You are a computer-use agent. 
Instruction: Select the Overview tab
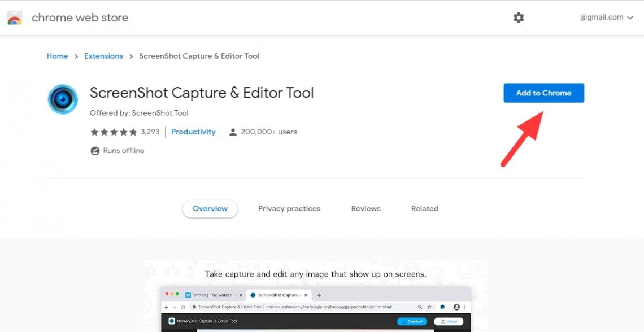[x=210, y=208]
